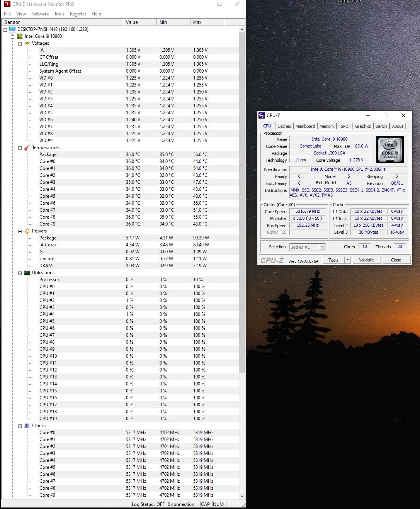This screenshot has width=420, height=509.
Task: Open the Tools dropdown arrow in CPU-Z
Action: [347, 260]
